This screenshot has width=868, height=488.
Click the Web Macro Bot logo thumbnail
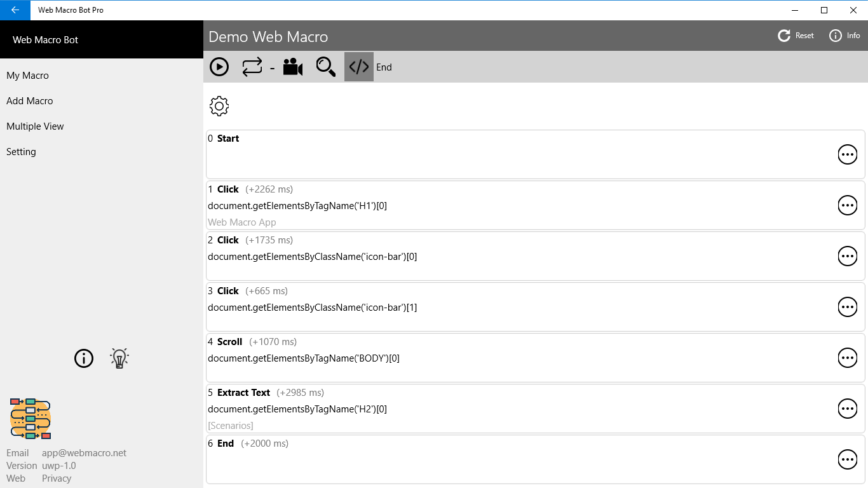(x=30, y=419)
